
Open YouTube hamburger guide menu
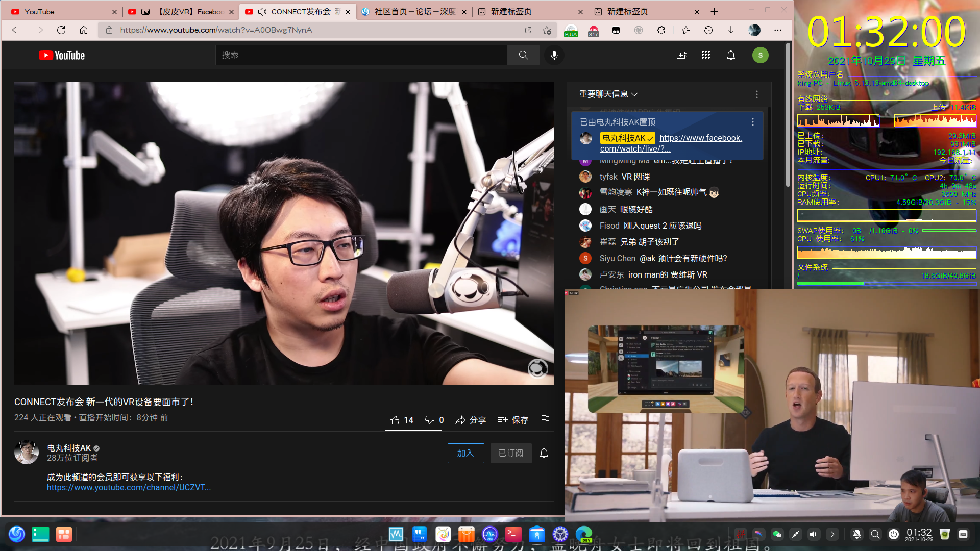pos(20,55)
